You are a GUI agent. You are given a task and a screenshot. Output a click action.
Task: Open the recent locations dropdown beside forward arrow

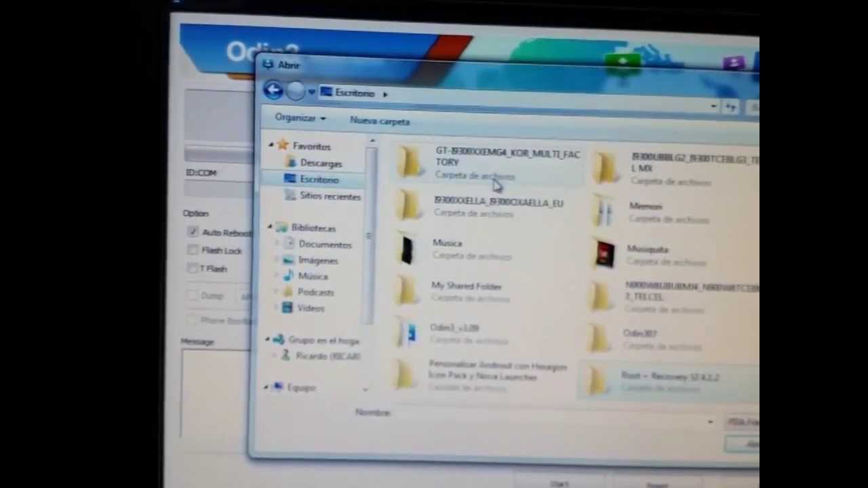point(311,92)
